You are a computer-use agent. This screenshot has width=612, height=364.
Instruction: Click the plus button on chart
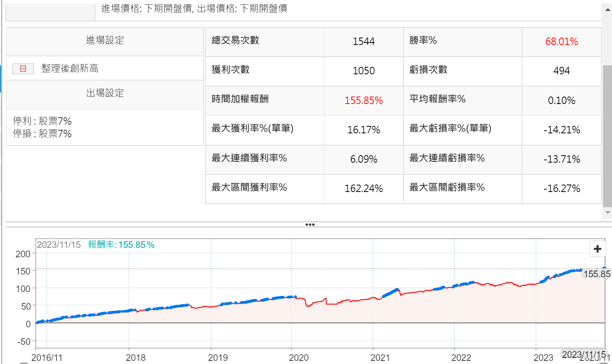(x=597, y=249)
